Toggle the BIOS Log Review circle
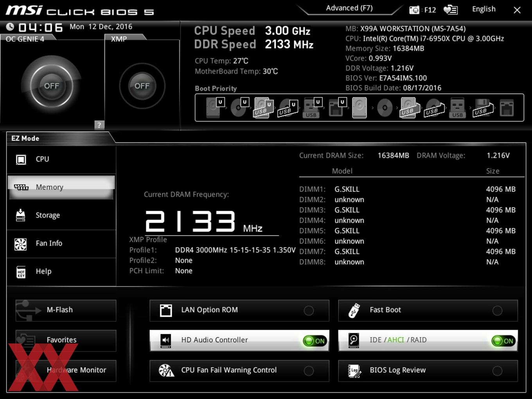The height and width of the screenshot is (399, 532). [497, 371]
